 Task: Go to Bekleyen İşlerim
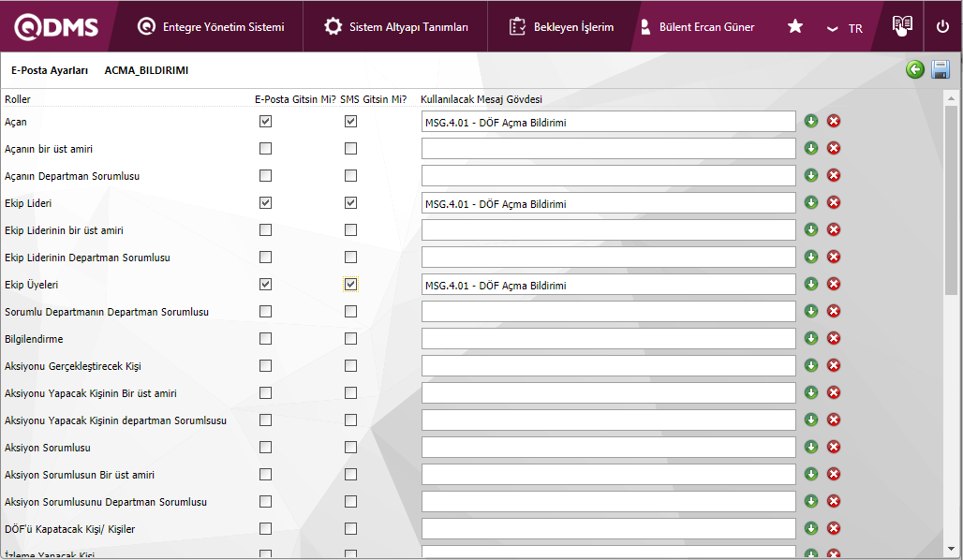point(562,27)
